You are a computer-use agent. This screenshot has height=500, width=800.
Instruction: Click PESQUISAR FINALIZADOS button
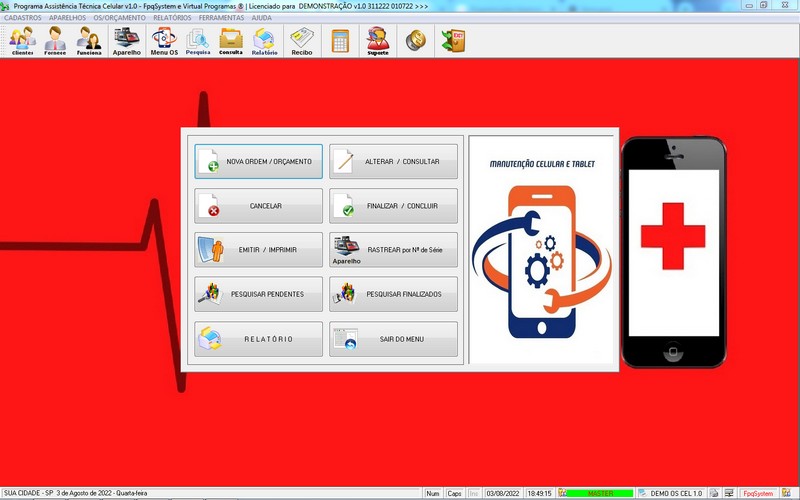pyautogui.click(x=393, y=294)
